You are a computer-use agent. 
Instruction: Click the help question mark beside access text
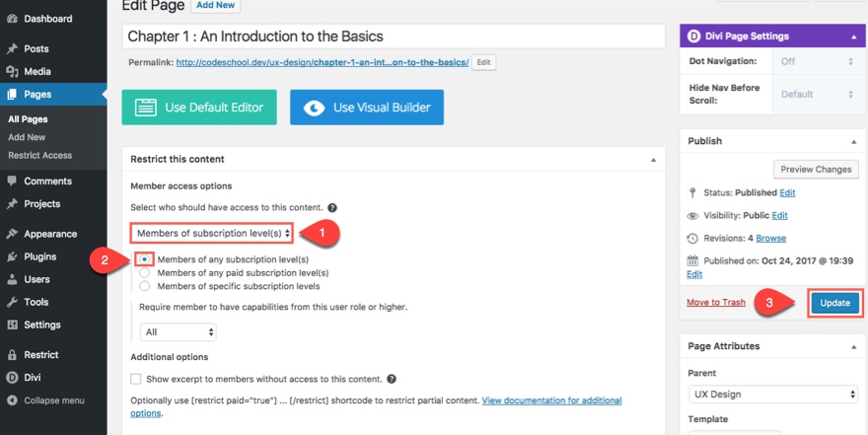click(332, 208)
